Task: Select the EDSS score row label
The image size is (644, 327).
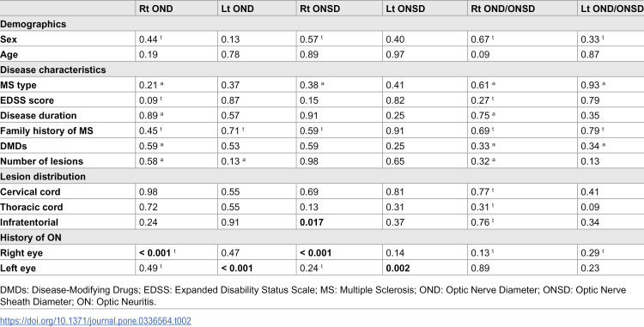Action: pyautogui.click(x=27, y=100)
